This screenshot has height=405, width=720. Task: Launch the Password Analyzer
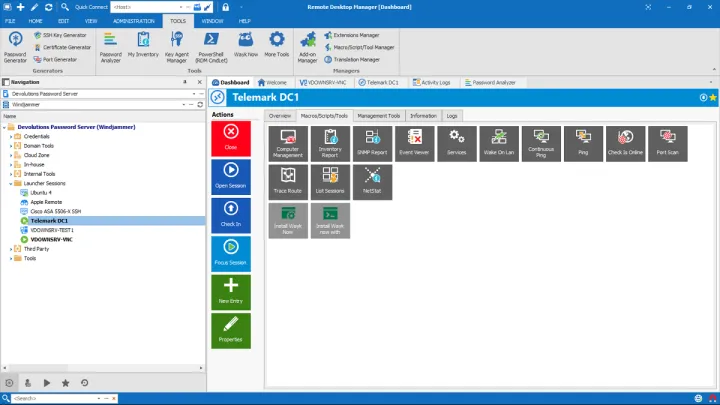(x=111, y=45)
